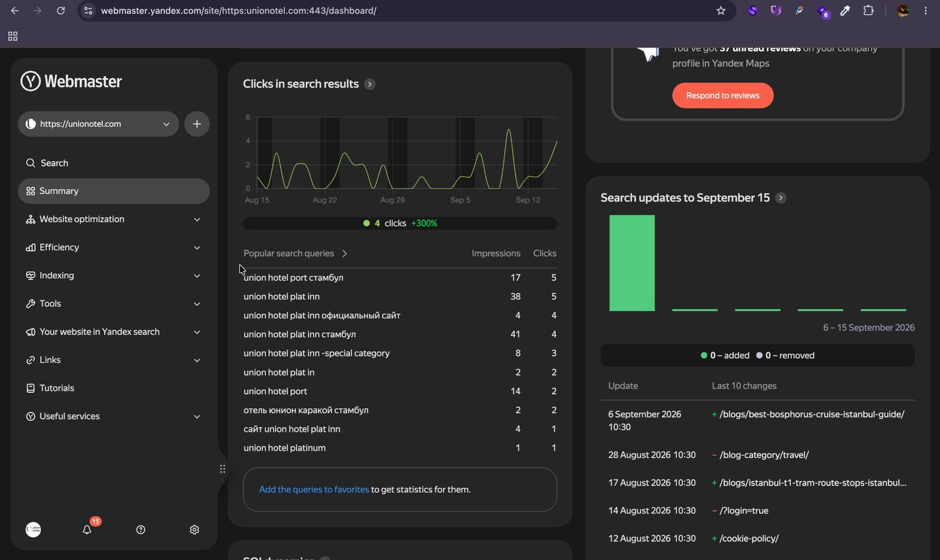Open settings gear in sidebar footer
Viewport: 940px width, 560px height.
click(x=194, y=530)
